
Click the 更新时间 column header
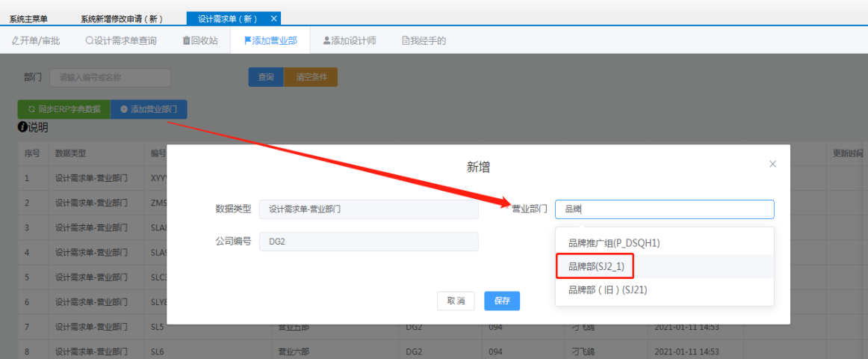[849, 153]
